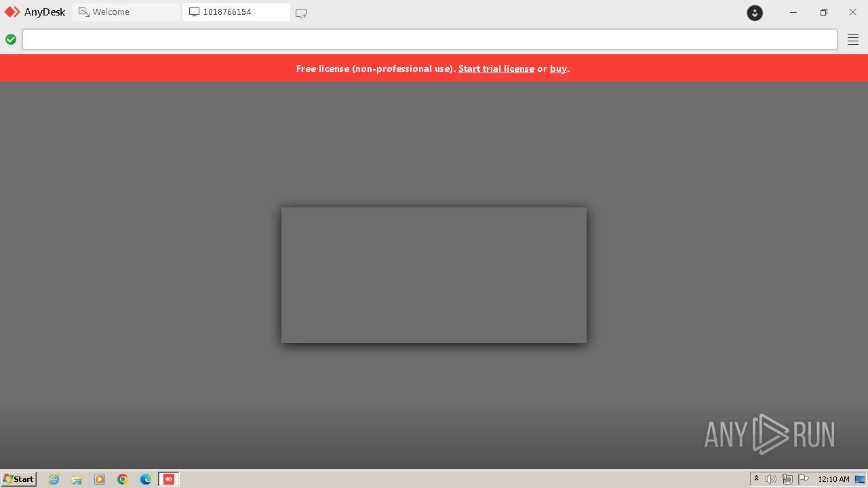Switch to the Welcome tab

pyautogui.click(x=126, y=12)
